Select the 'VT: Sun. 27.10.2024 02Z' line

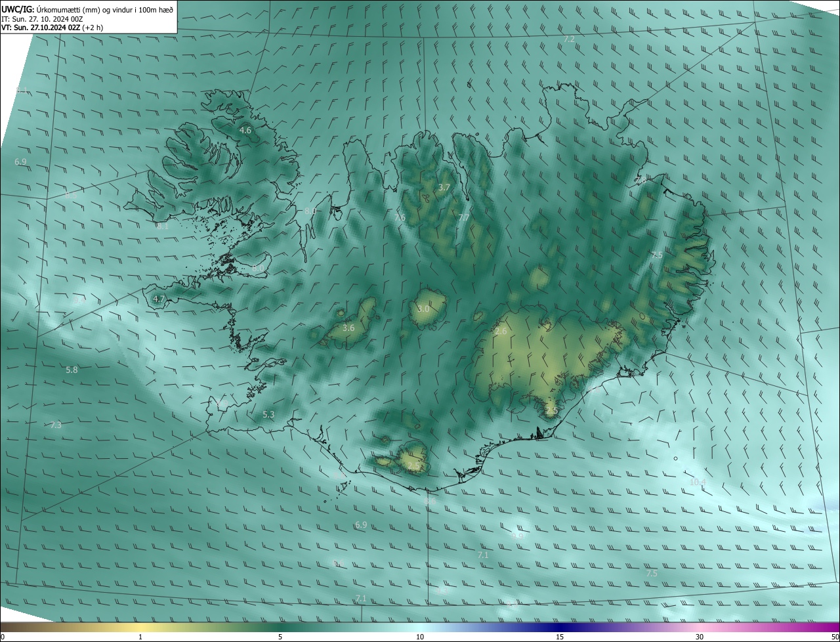pos(41,28)
